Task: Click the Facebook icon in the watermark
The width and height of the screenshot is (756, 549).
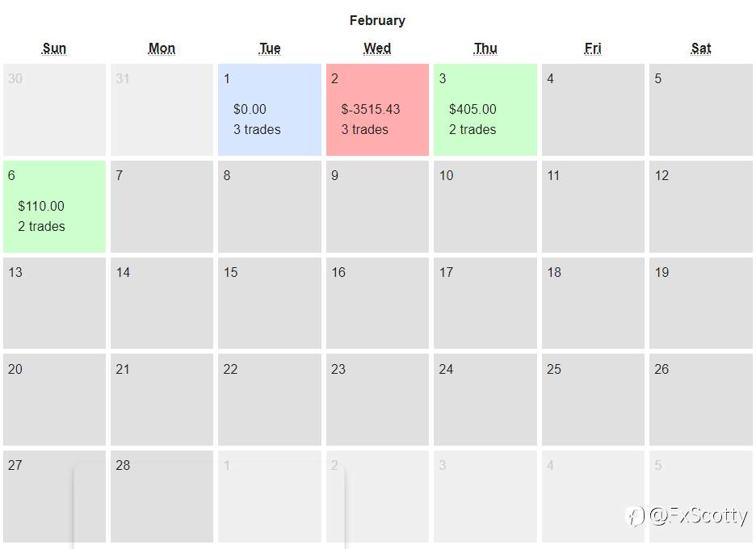Action: [x=635, y=516]
